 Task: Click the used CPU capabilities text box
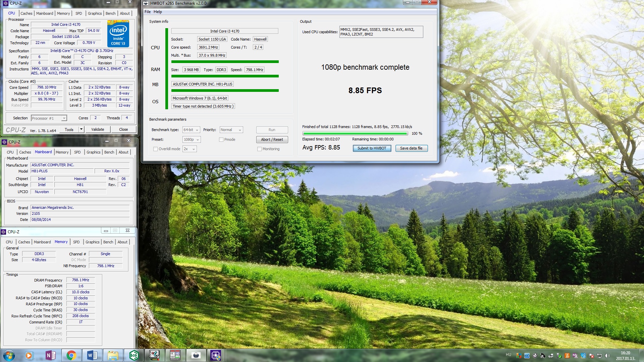(381, 32)
